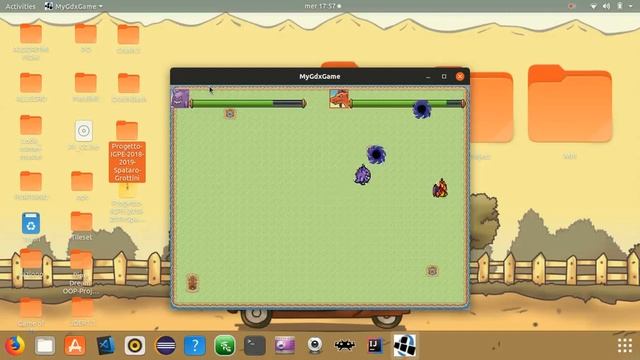Click the red dragon character on the field
The image size is (640, 360).
click(440, 188)
